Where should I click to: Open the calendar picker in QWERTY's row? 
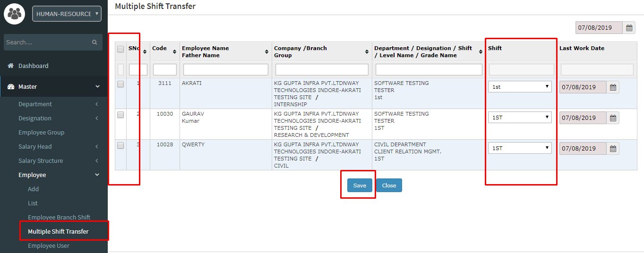(613, 149)
